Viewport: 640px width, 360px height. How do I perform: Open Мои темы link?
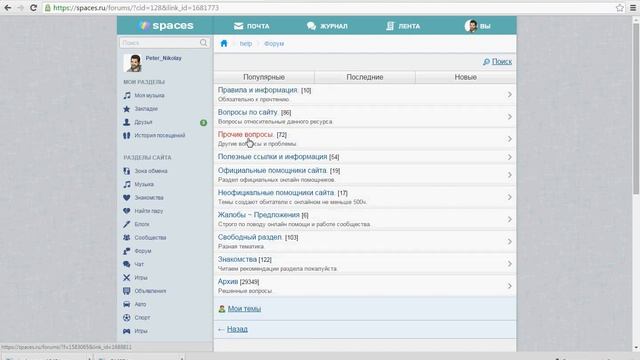[x=244, y=309]
